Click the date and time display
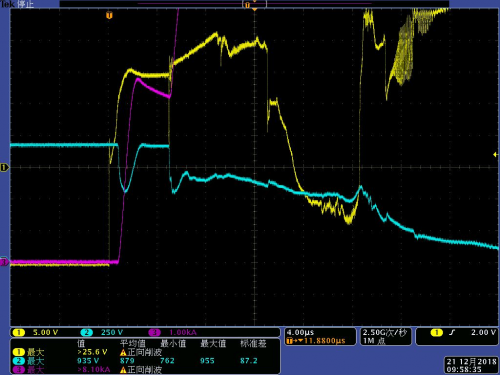Image resolution: width=500 pixels, height=375 pixels. pos(471,365)
